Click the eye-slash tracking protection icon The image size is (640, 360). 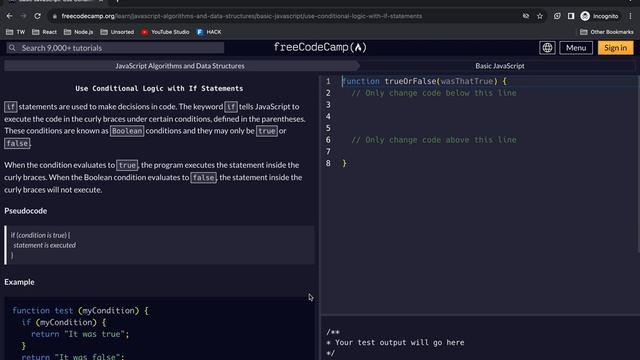526,16
